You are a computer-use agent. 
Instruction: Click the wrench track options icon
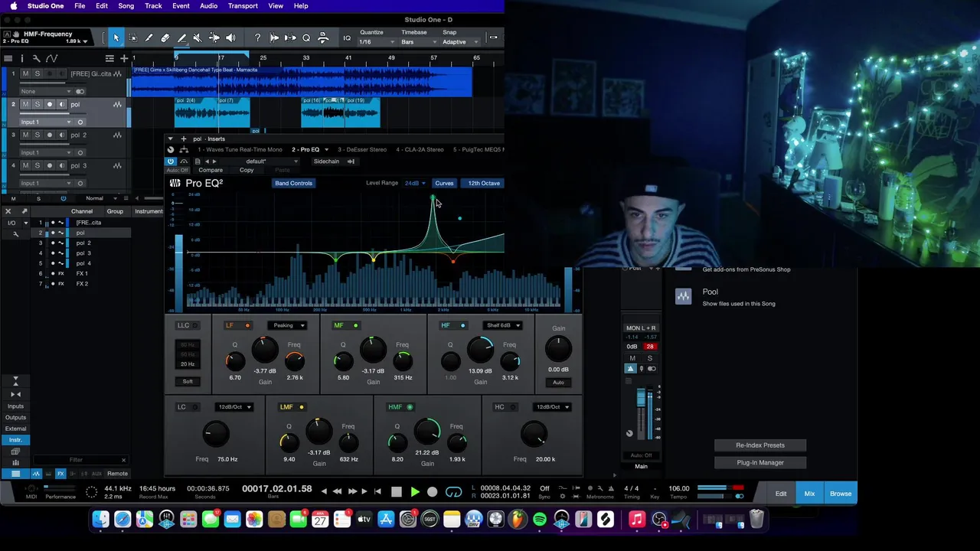click(x=36, y=58)
